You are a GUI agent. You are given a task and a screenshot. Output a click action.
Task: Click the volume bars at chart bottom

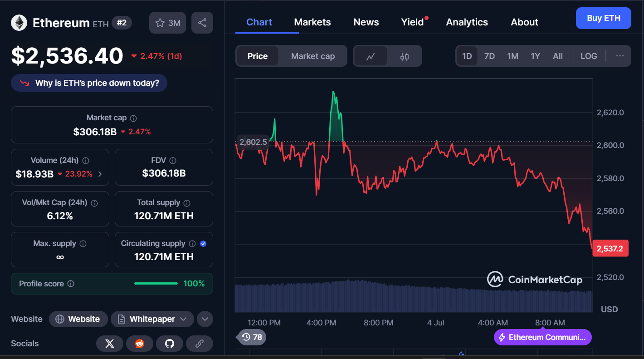(x=414, y=297)
